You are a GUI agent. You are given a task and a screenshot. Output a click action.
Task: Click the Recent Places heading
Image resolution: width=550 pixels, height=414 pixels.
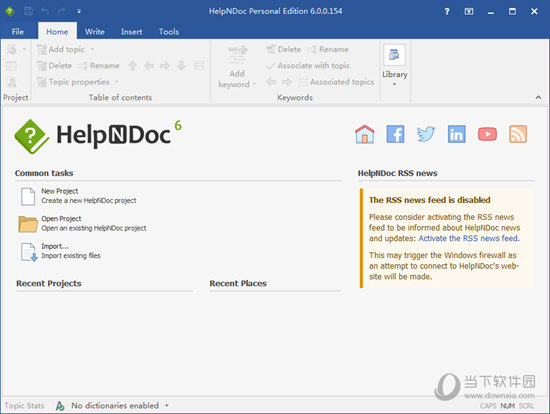(x=238, y=283)
